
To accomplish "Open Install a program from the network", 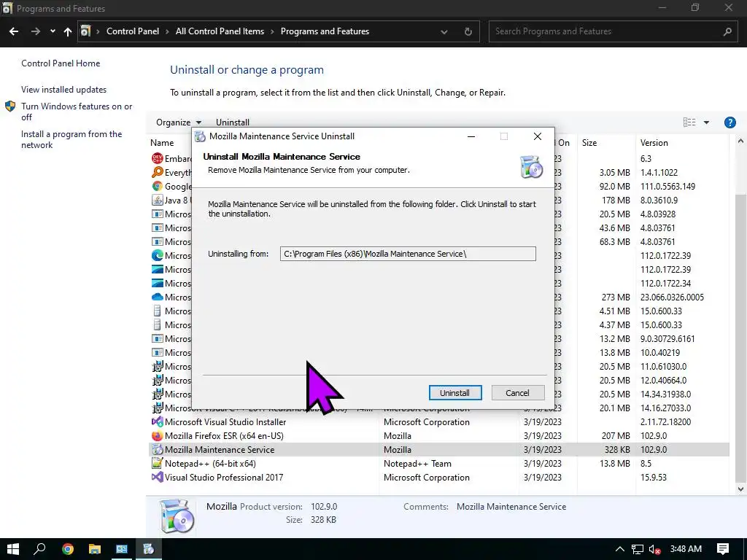I will click(71, 139).
